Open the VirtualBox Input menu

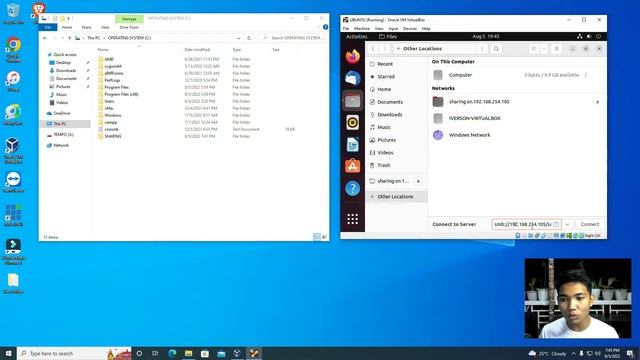[393, 29]
